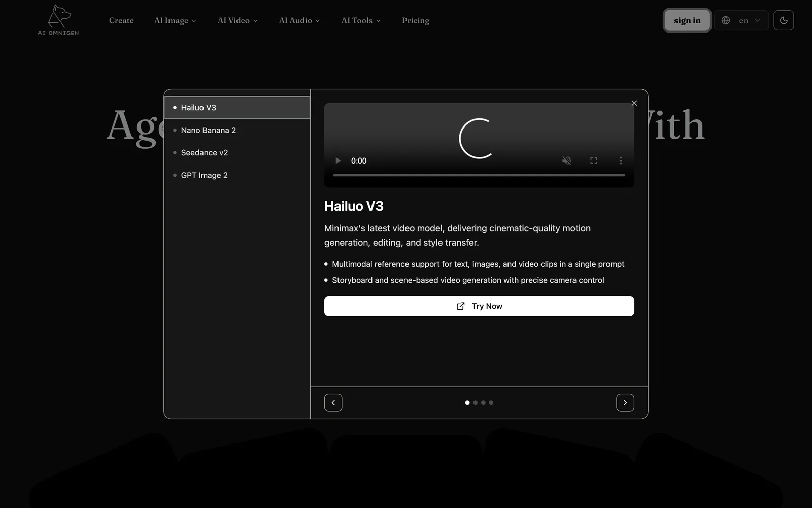Select the second carousel dot
Viewport: 812px width, 508px height.
point(476,403)
